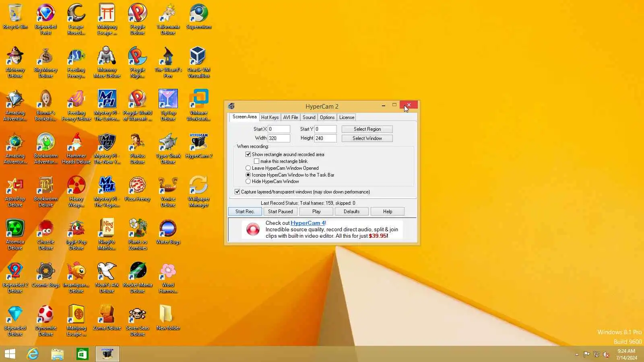Click the Peggle World of Warcraft icon

point(138,105)
